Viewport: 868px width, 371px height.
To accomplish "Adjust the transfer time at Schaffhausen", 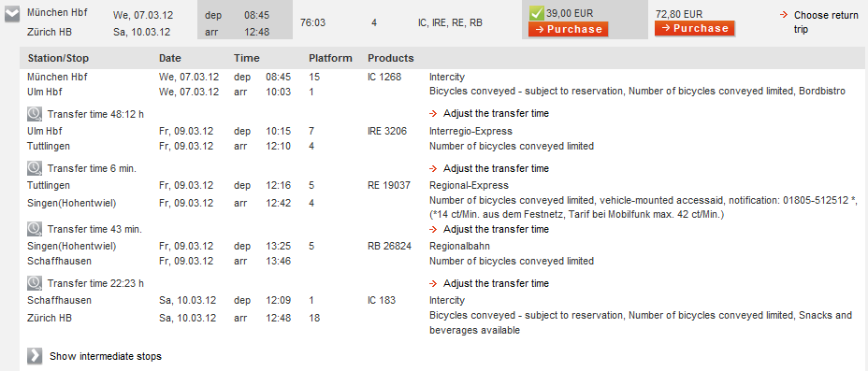I will 496,283.
